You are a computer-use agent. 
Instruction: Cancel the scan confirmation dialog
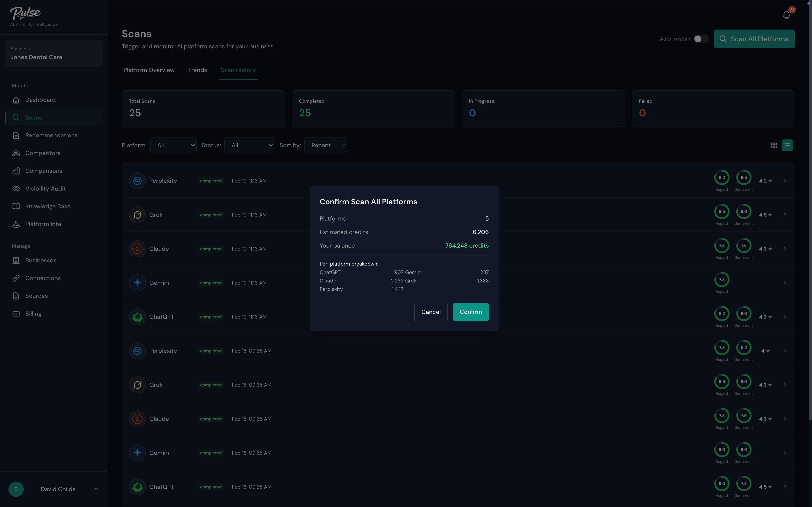pyautogui.click(x=431, y=312)
